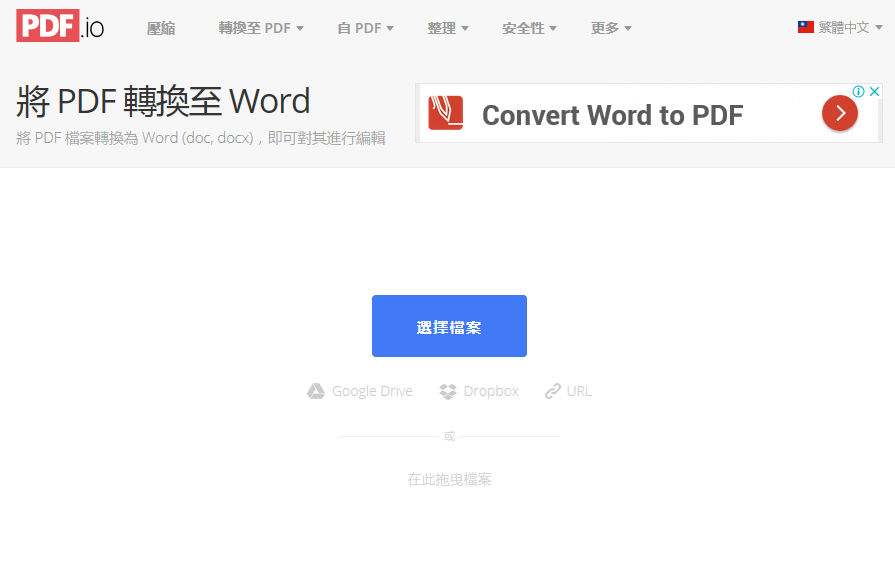Click the red document ad icon
Screen dimensions: 895x572
click(x=446, y=113)
